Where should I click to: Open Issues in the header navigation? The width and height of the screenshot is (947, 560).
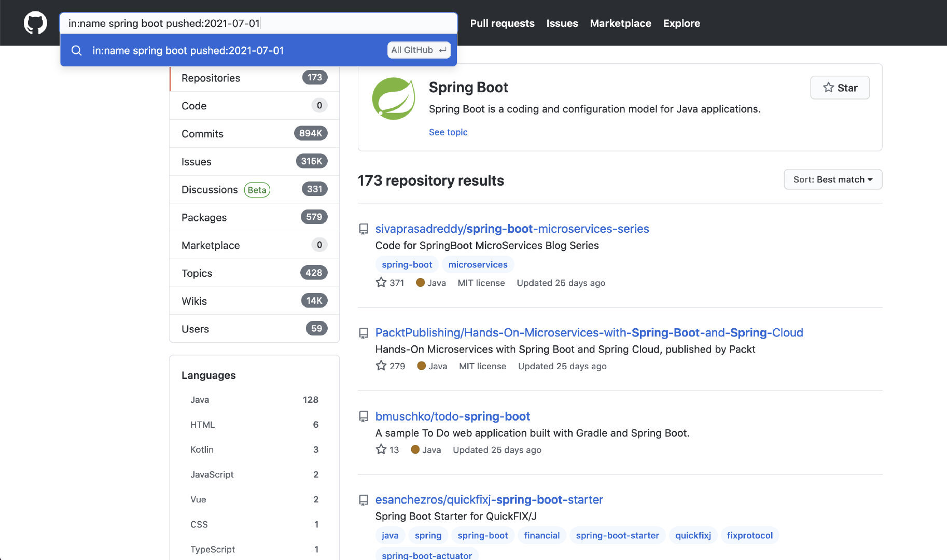tap(562, 23)
